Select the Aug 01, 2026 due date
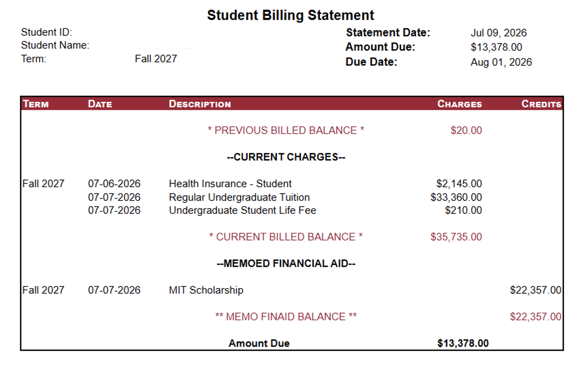Image resolution: width=588 pixels, height=368 pixels. (501, 62)
